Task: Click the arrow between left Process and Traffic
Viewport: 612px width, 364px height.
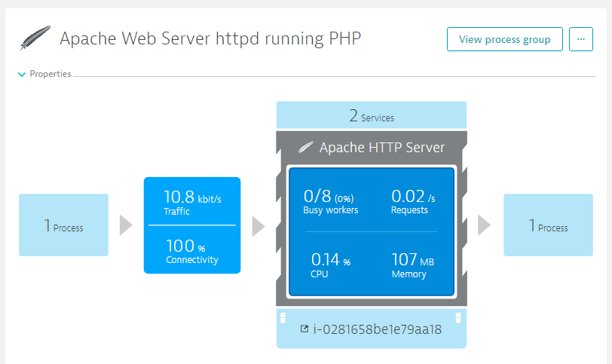Action: [x=126, y=225]
